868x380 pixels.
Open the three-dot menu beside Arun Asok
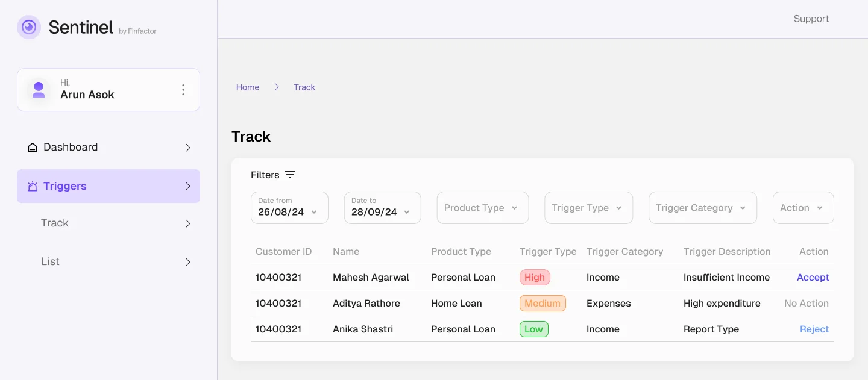(x=183, y=90)
